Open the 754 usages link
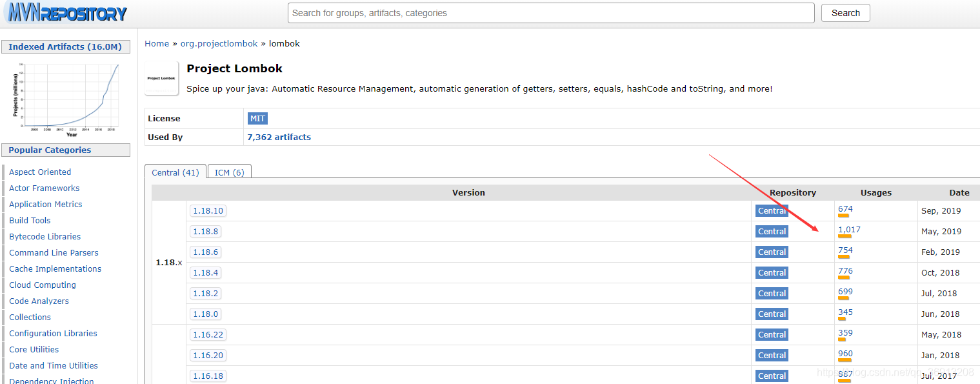The image size is (980, 384). 845,250
